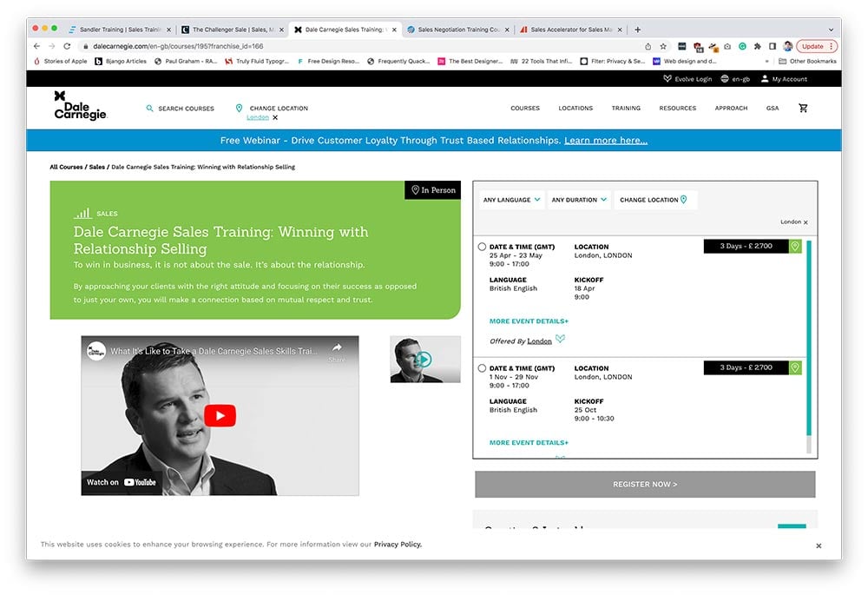
Task: Open Other Bookmarks folder
Action: [x=807, y=61]
